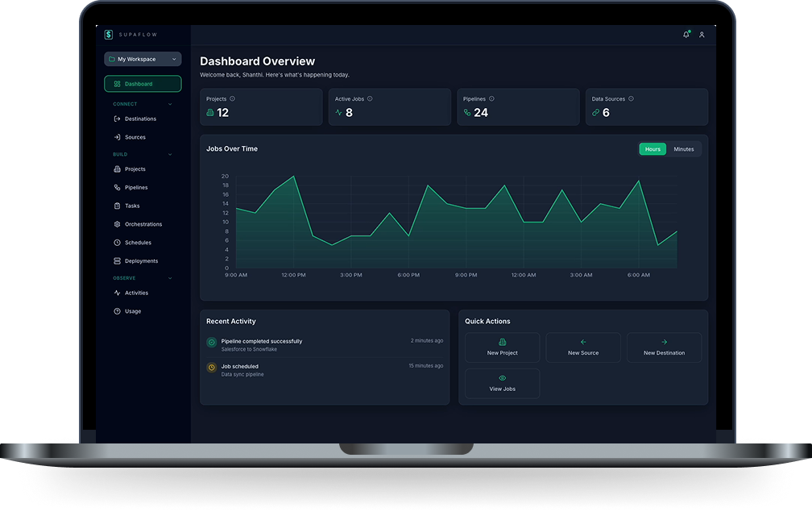Click 'Data sync pipeline' text

point(242,375)
